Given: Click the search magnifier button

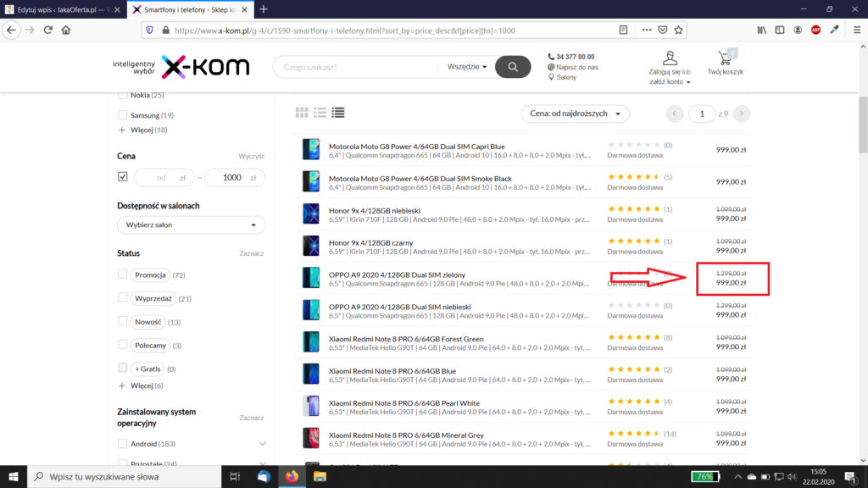Looking at the screenshot, I should pos(513,67).
